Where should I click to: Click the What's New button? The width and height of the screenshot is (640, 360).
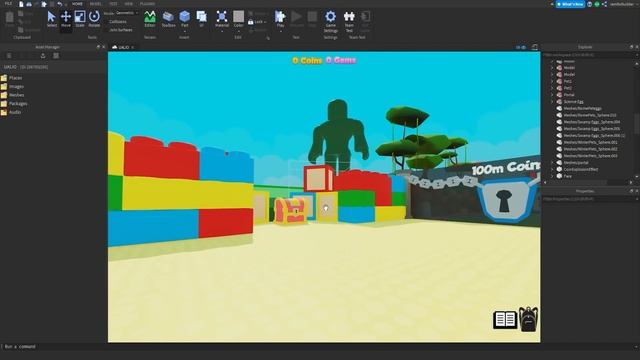(571, 4)
